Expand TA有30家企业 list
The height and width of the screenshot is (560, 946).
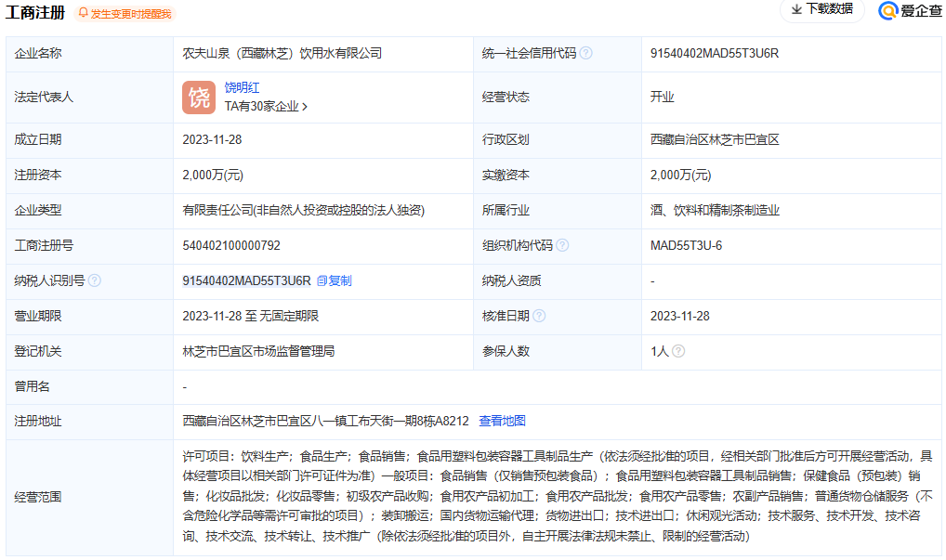pos(266,107)
